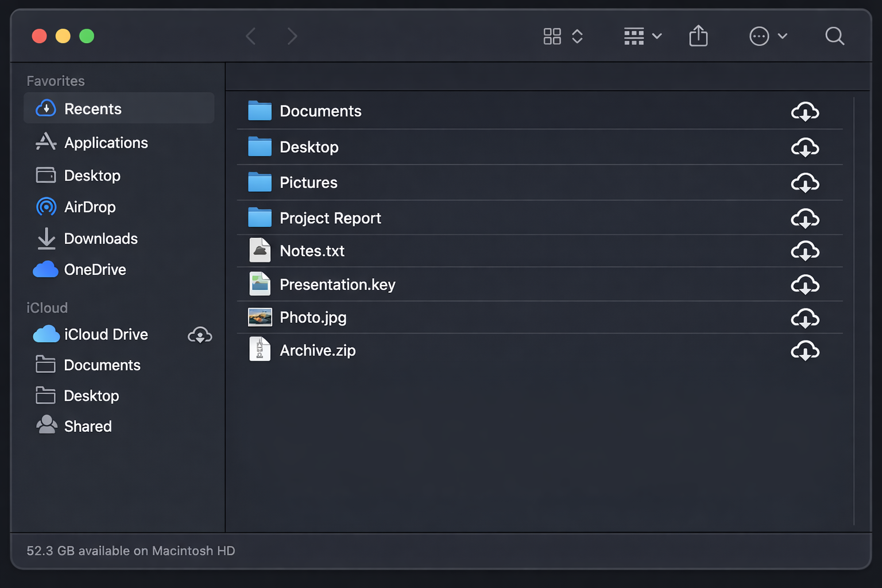Click the iCloud section header
This screenshot has width=882, height=588.
pyautogui.click(x=47, y=308)
